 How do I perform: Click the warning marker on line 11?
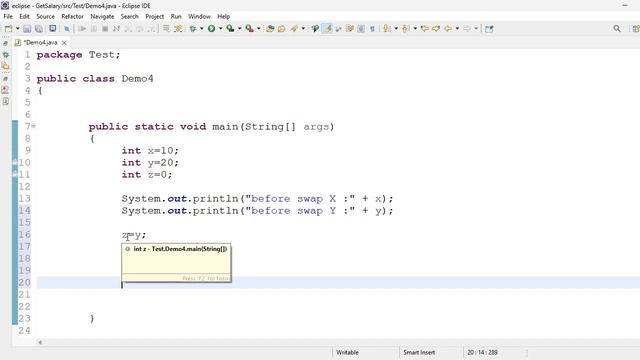[15, 174]
